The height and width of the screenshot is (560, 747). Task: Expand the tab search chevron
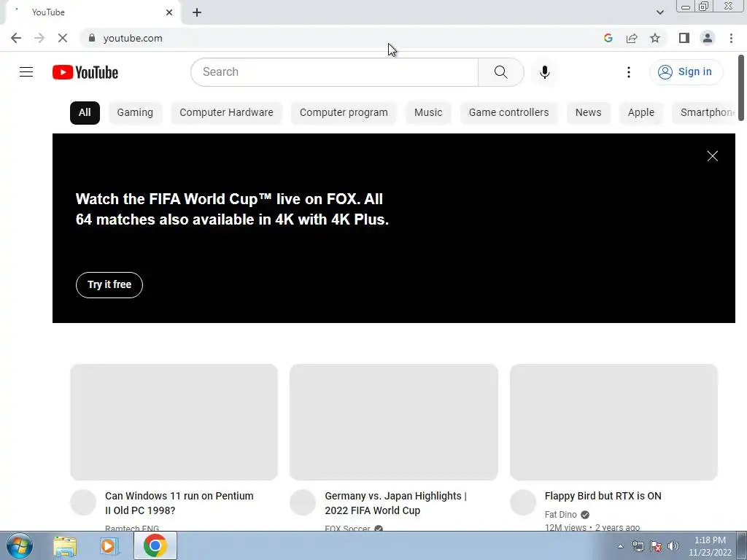pos(659,12)
